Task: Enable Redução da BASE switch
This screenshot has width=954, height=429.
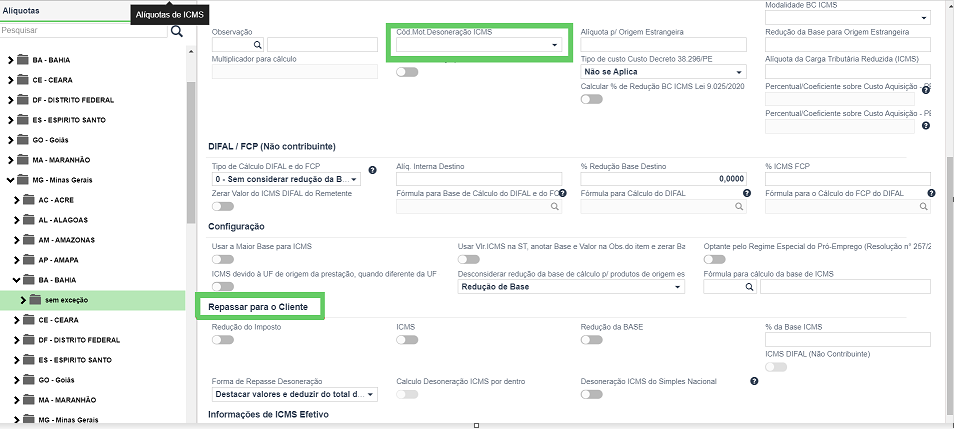Action: click(x=591, y=340)
